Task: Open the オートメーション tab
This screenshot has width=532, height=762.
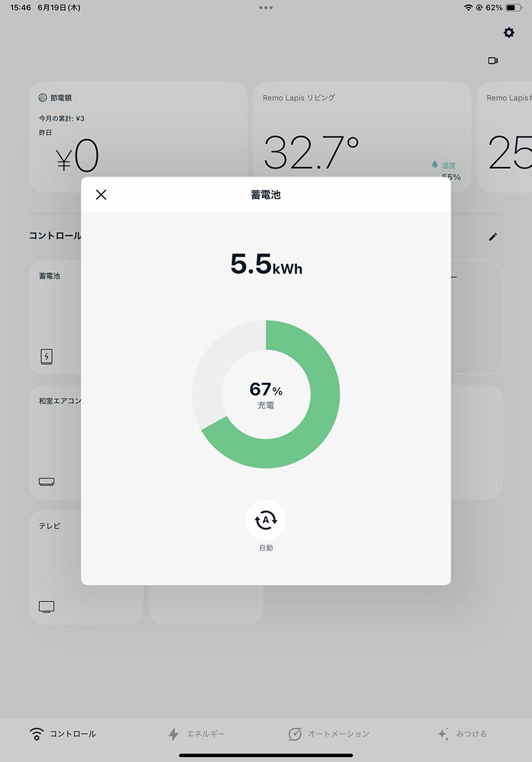Action: tap(329, 734)
